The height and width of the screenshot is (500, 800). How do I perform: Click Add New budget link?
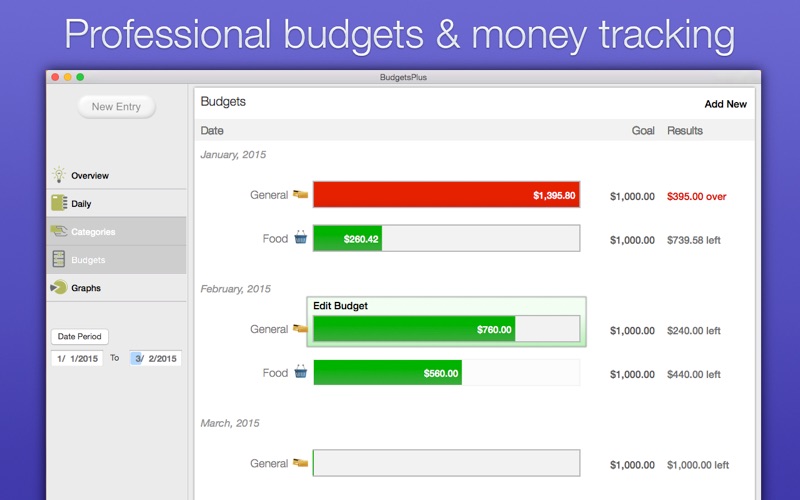click(x=725, y=104)
